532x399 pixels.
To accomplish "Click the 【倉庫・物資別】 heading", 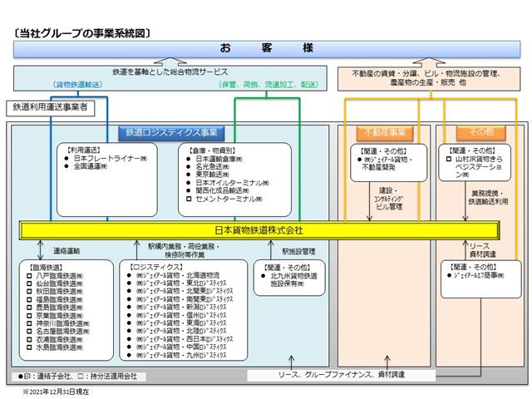I will (x=212, y=150).
